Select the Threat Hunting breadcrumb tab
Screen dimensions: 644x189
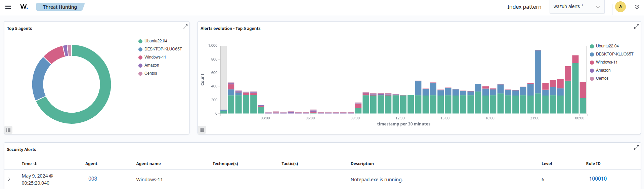(60, 7)
